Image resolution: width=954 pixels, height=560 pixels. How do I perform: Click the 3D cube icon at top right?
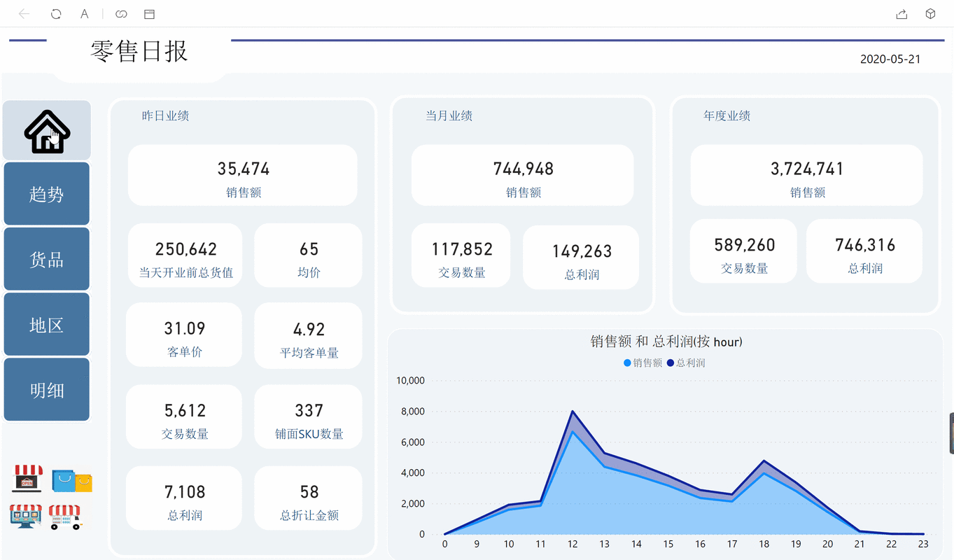click(930, 13)
